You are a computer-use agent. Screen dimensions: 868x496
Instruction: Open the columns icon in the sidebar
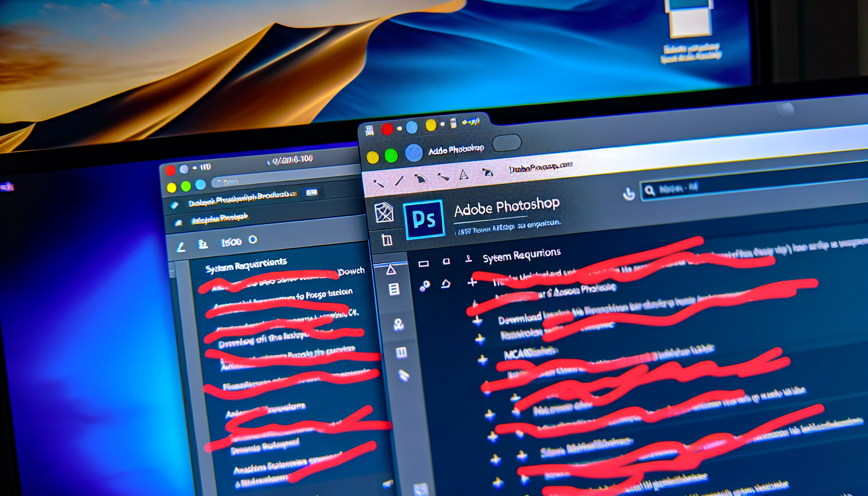(x=401, y=352)
